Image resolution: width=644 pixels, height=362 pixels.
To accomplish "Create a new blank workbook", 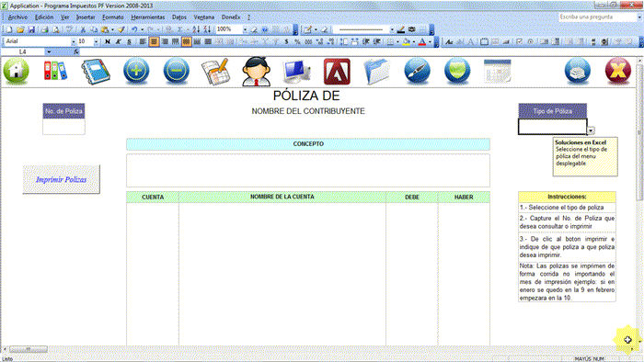I will [9, 29].
